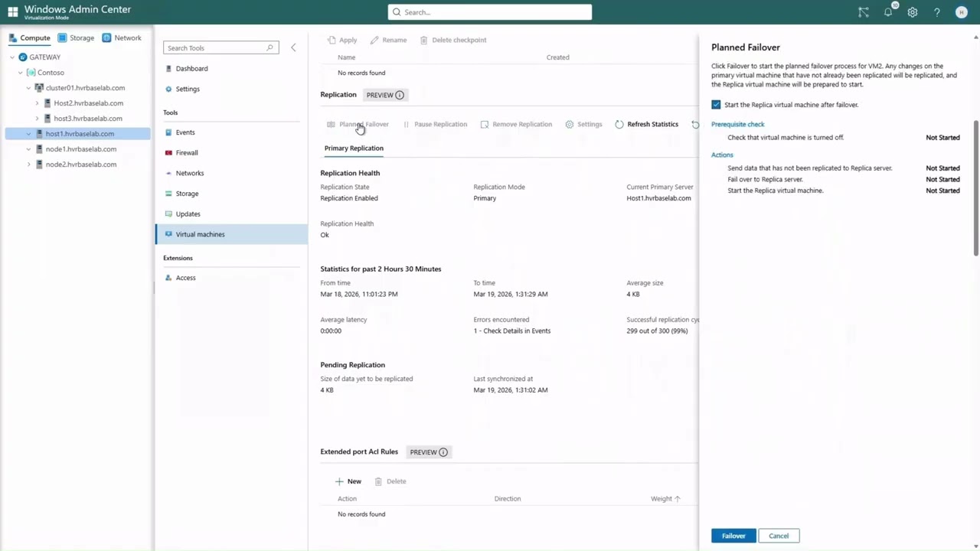Click Delete under Extended port Acl Rules

coord(390,481)
